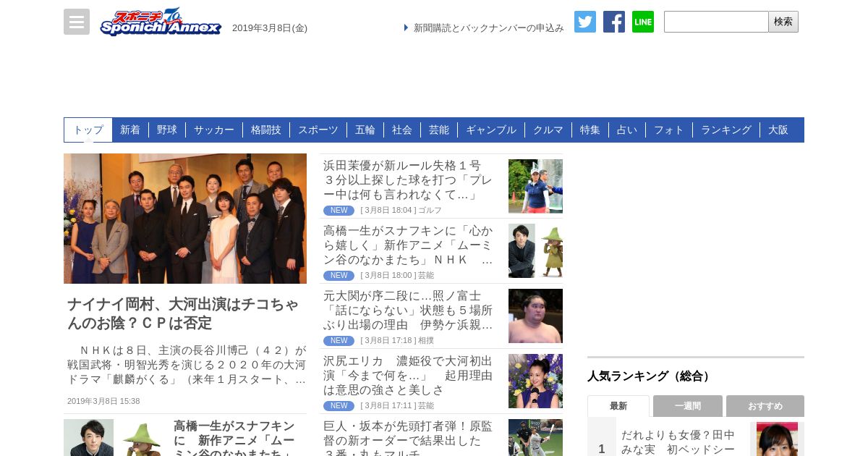Click the 人気ランキング（総合） heading
The height and width of the screenshot is (456, 868).
pos(650,376)
